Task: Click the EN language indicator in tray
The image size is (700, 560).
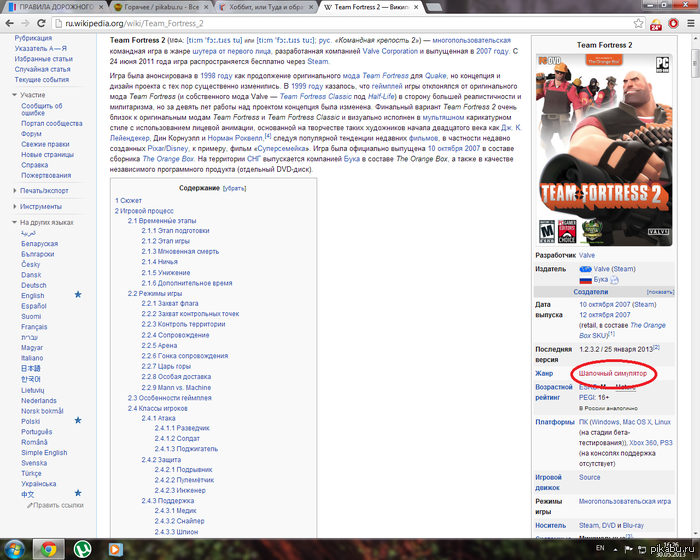Action: [600, 548]
